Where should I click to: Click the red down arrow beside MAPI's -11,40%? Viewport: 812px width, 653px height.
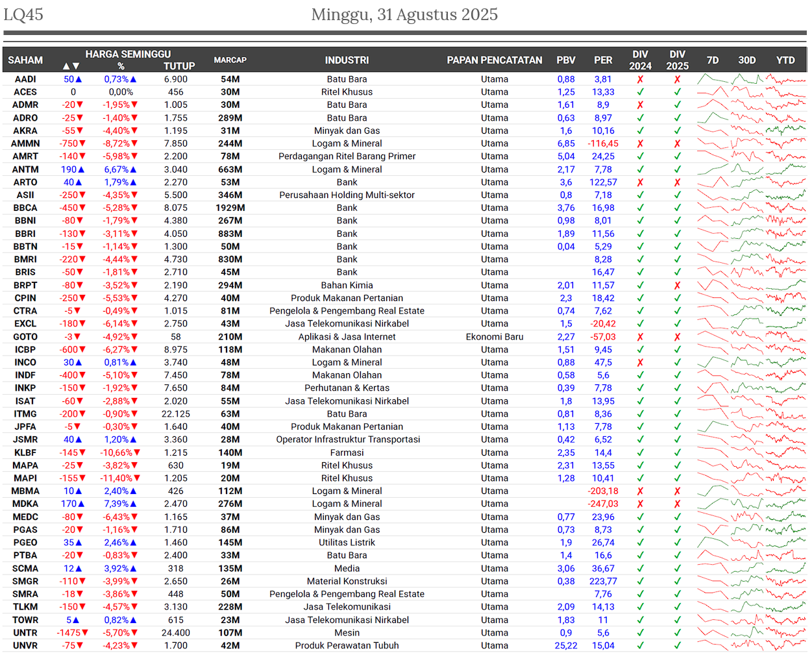(136, 478)
